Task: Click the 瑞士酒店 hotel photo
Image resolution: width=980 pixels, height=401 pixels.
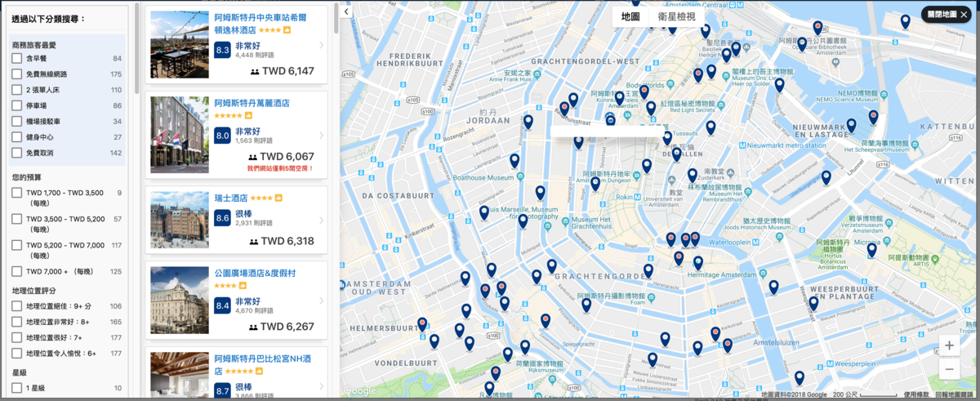Action: (x=180, y=221)
